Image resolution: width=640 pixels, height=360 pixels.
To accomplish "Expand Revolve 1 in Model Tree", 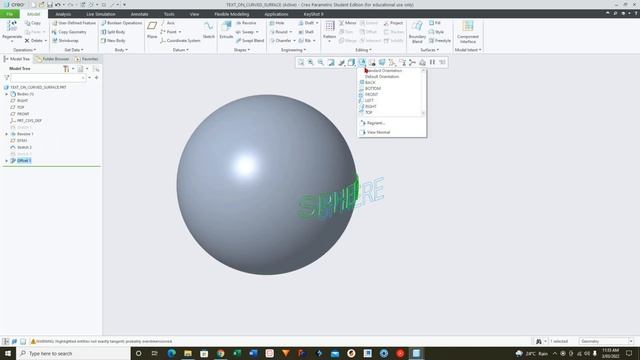I will pyautogui.click(x=7, y=134).
